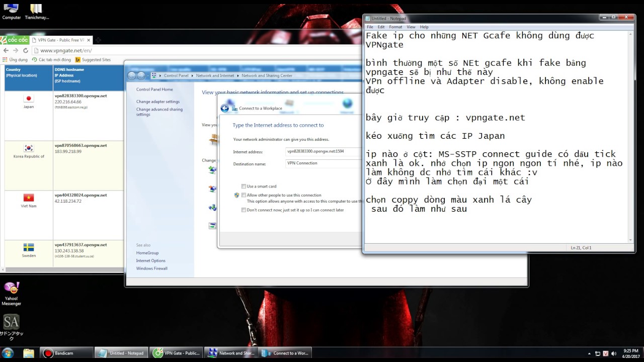
Task: Select IP address 130.243.138.58
Action: (x=69, y=251)
